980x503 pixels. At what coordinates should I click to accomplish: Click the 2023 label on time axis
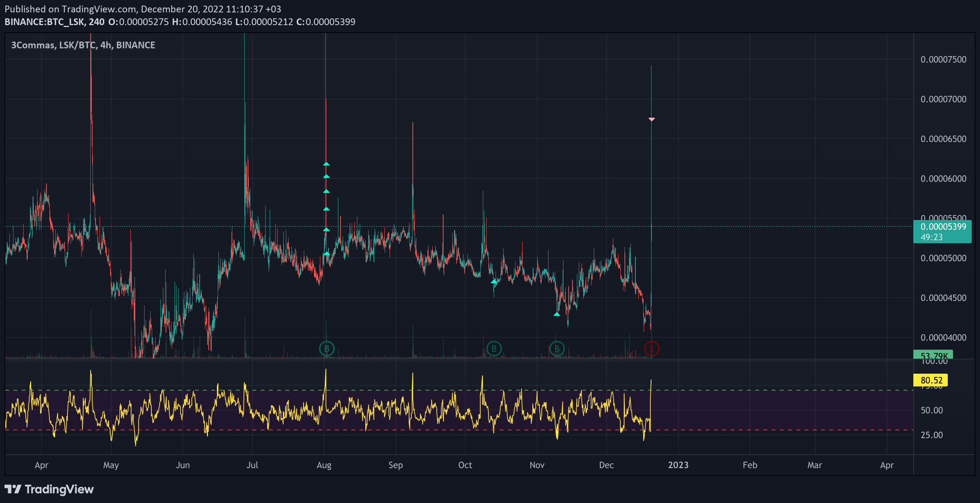coord(678,465)
